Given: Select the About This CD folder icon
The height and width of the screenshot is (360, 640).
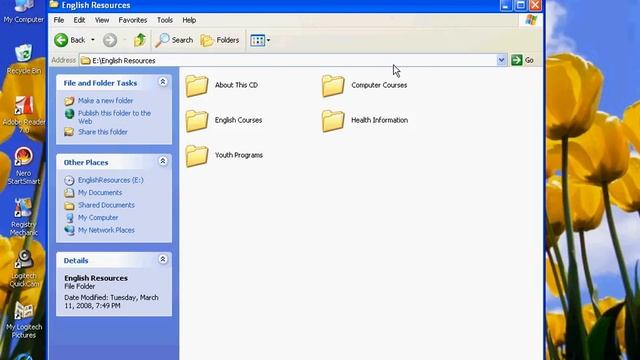Looking at the screenshot, I should 197,86.
